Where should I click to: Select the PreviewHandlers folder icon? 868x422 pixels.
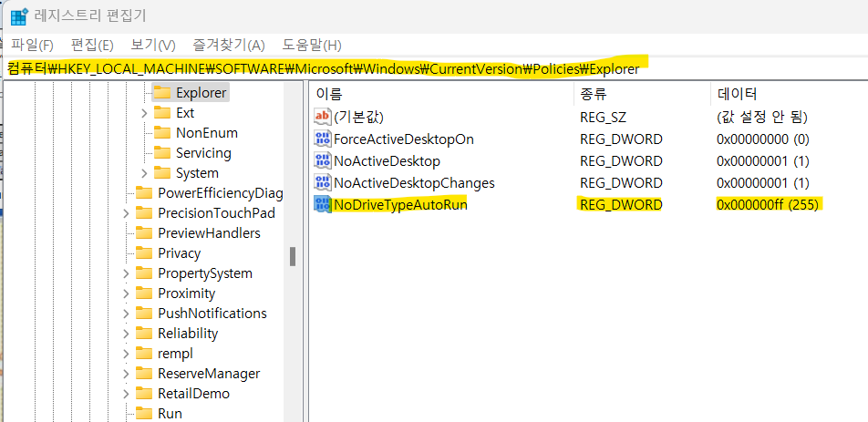pyautogui.click(x=143, y=232)
